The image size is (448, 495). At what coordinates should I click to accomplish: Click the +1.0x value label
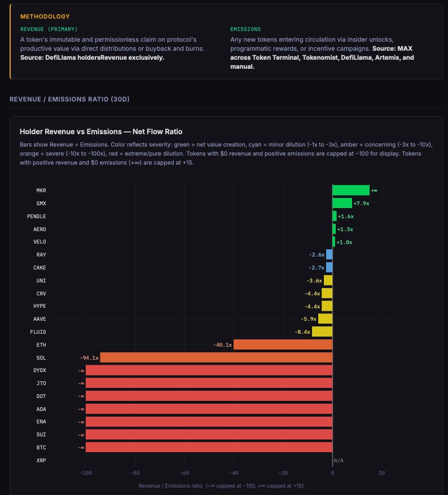click(x=344, y=242)
